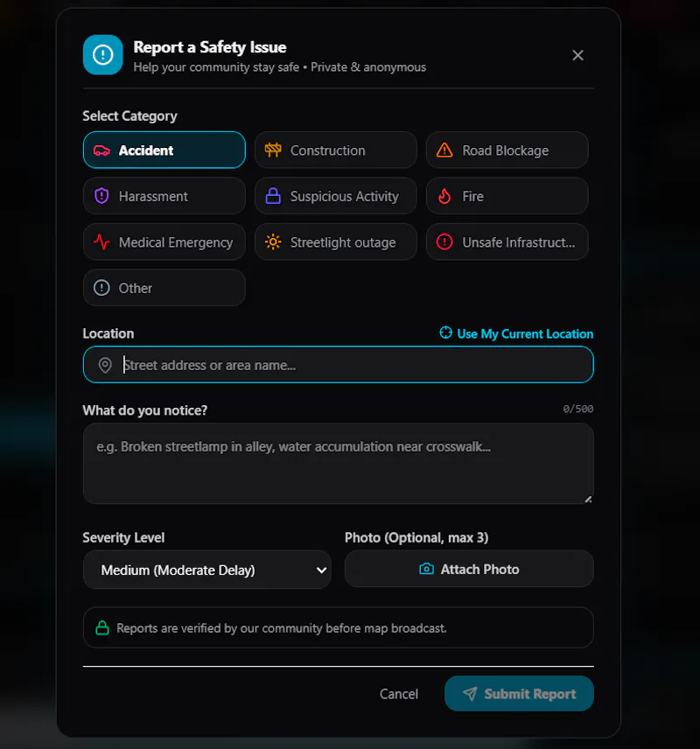
Task: Pick the Streetlight outage category
Action: pyautogui.click(x=335, y=241)
